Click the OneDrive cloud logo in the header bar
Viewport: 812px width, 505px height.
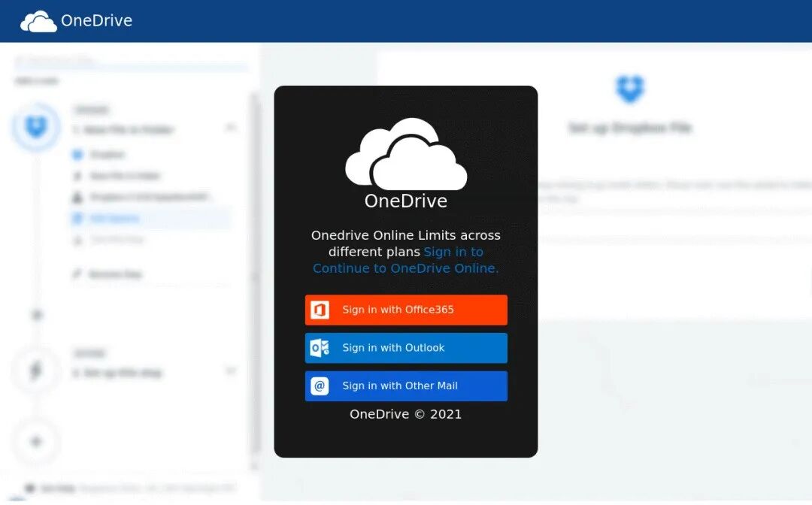(39, 21)
